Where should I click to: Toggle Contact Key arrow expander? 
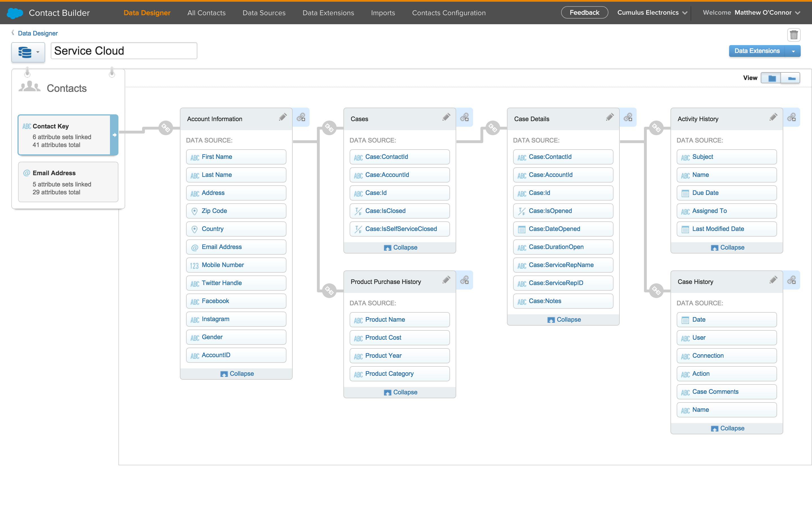point(114,135)
